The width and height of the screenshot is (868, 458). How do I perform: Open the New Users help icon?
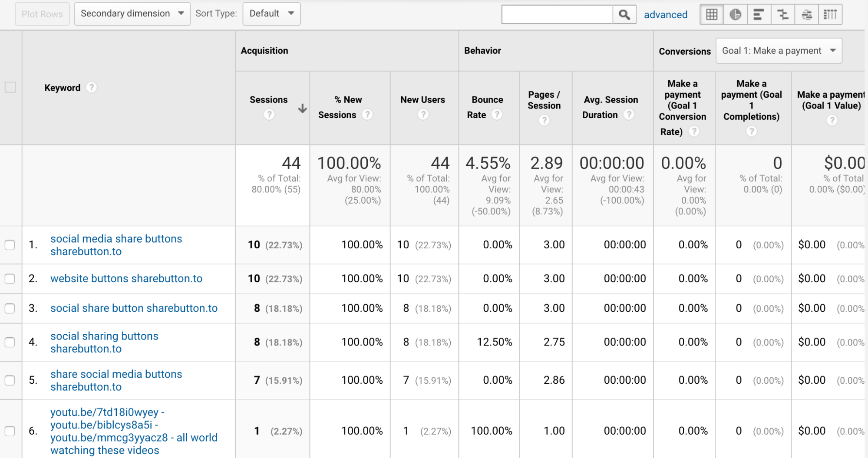[423, 115]
